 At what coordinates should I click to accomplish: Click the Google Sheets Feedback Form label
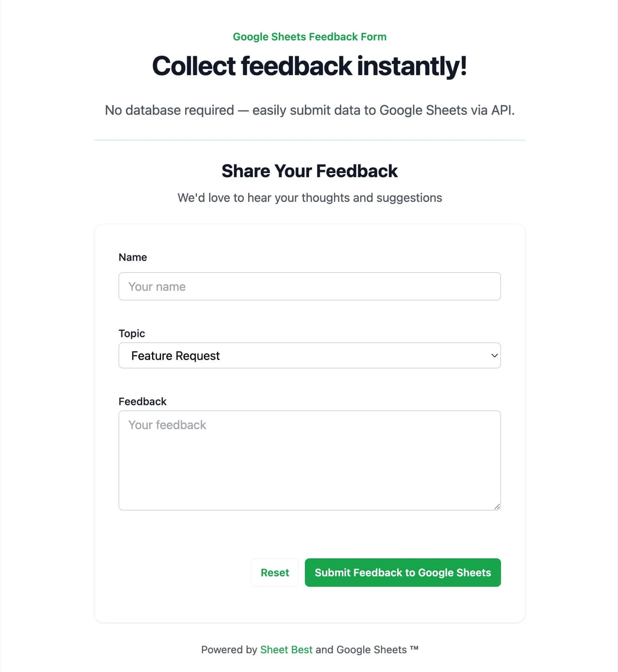[x=309, y=37]
